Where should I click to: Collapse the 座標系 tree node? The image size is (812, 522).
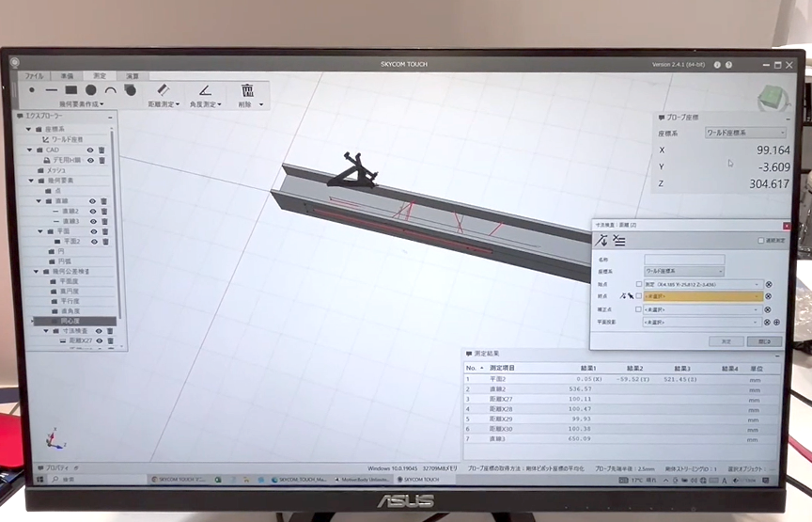[x=29, y=129]
